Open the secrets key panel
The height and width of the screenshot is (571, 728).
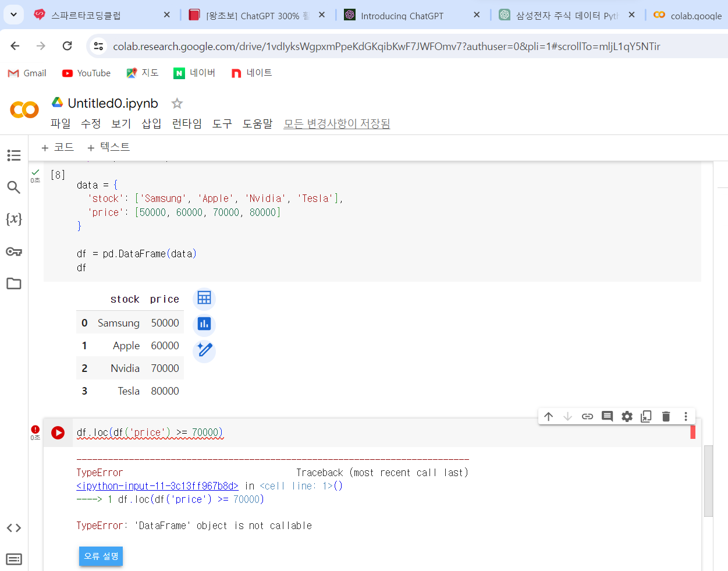14,251
